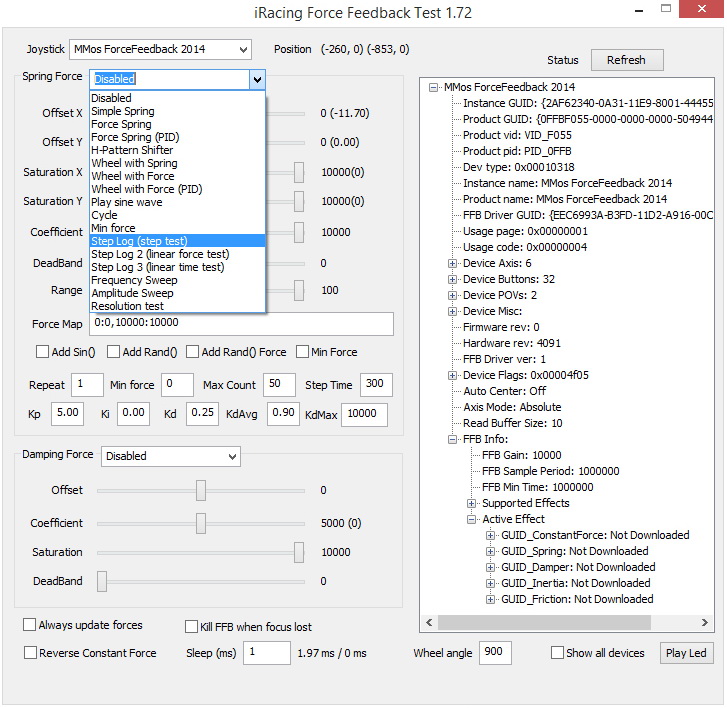The image size is (727, 708).
Task: Collapse the MMos ForceFeedback 2014 root node
Action: click(x=434, y=87)
